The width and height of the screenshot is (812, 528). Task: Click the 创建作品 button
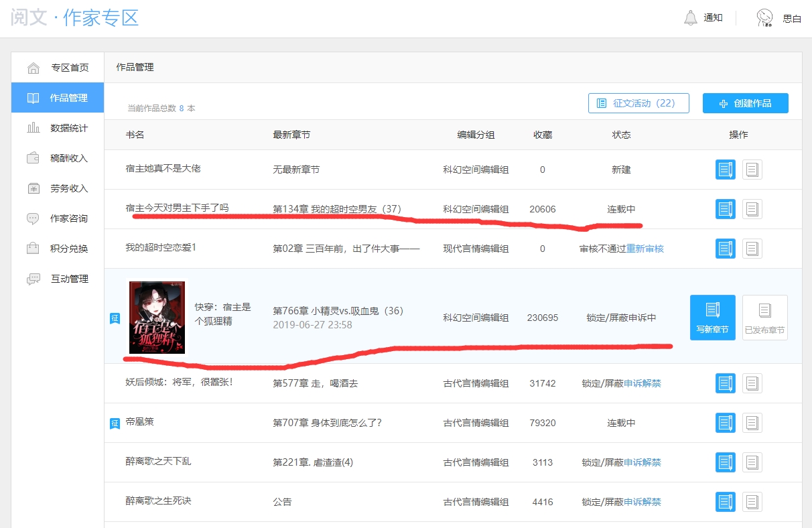coord(745,103)
